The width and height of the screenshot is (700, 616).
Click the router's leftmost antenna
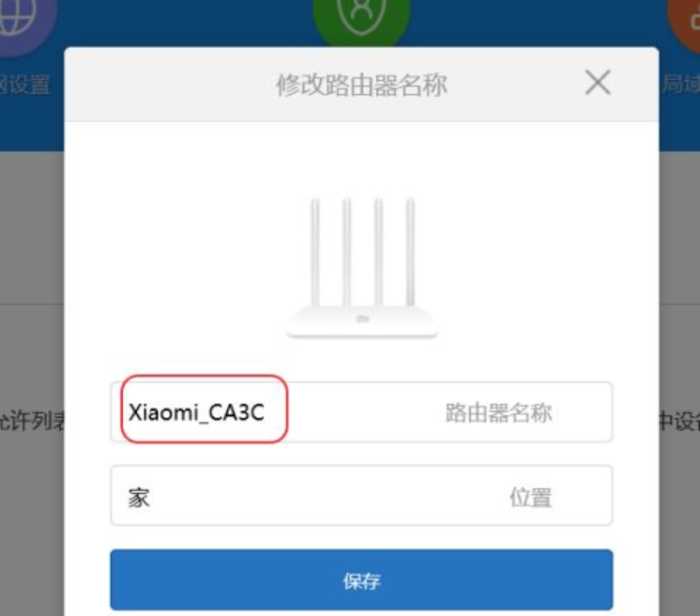315,253
